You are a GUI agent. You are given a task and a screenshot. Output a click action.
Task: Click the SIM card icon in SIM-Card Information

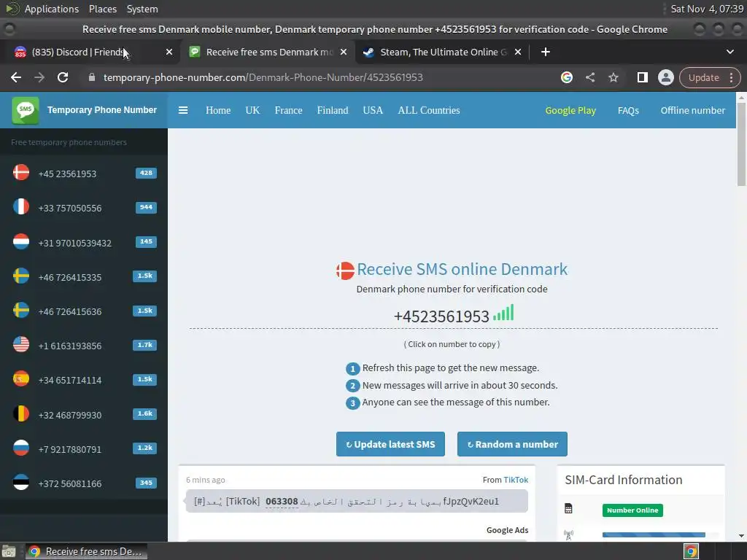(x=568, y=509)
